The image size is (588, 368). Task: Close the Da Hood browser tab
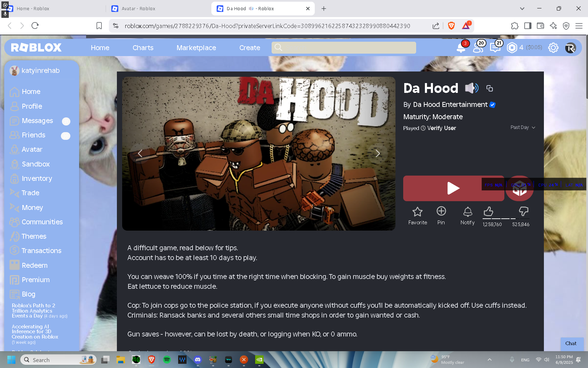point(308,8)
